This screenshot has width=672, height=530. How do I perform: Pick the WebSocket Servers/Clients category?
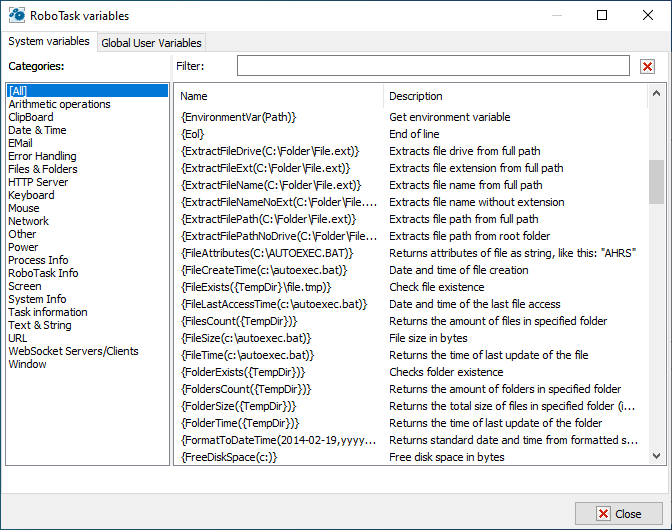[x=73, y=351]
